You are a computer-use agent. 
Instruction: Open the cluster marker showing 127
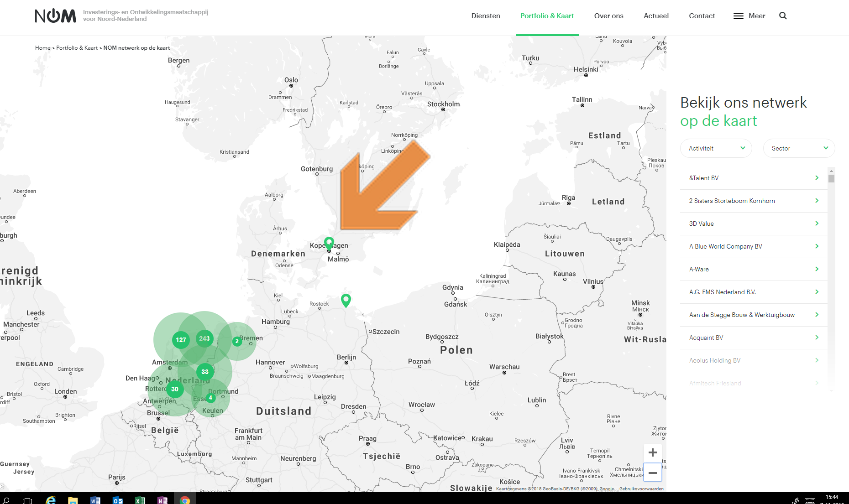181,340
